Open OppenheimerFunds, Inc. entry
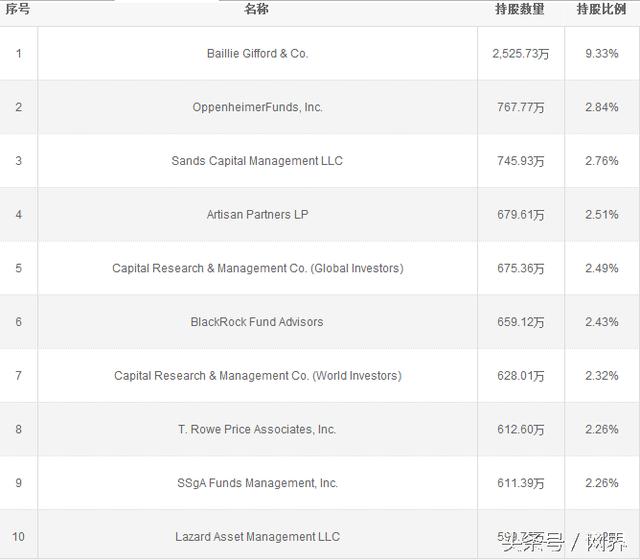Image resolution: width=640 pixels, height=560 pixels. 257,107
